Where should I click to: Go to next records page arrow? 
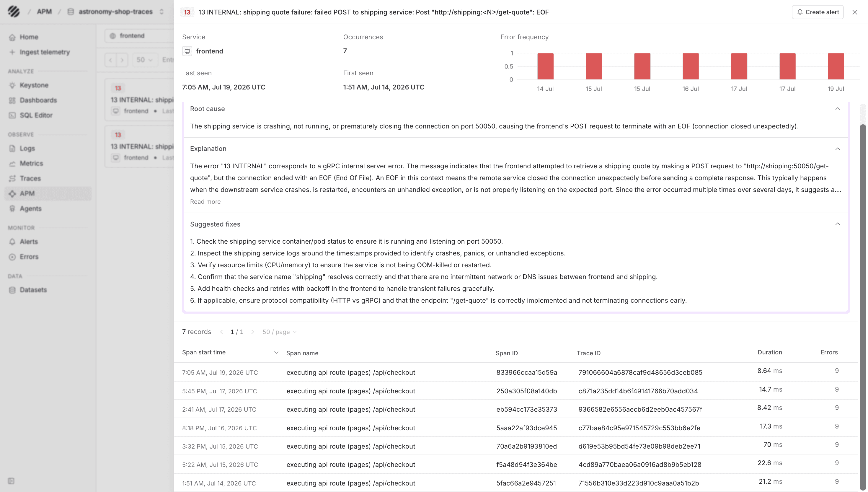coord(252,332)
